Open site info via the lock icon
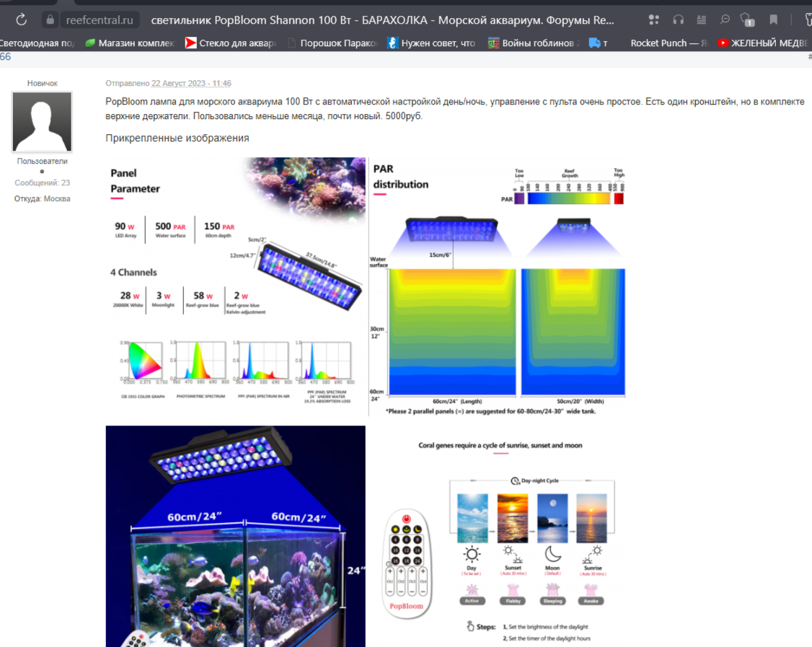 point(50,19)
